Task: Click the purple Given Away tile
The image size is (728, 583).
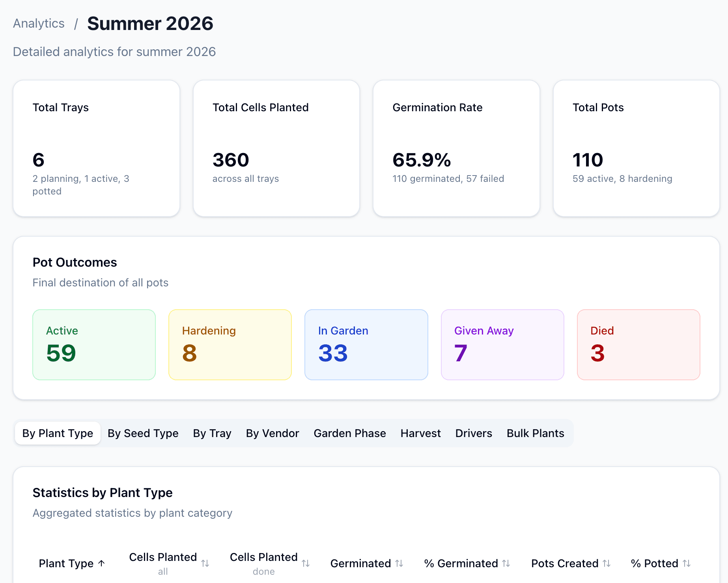Action: (x=502, y=345)
